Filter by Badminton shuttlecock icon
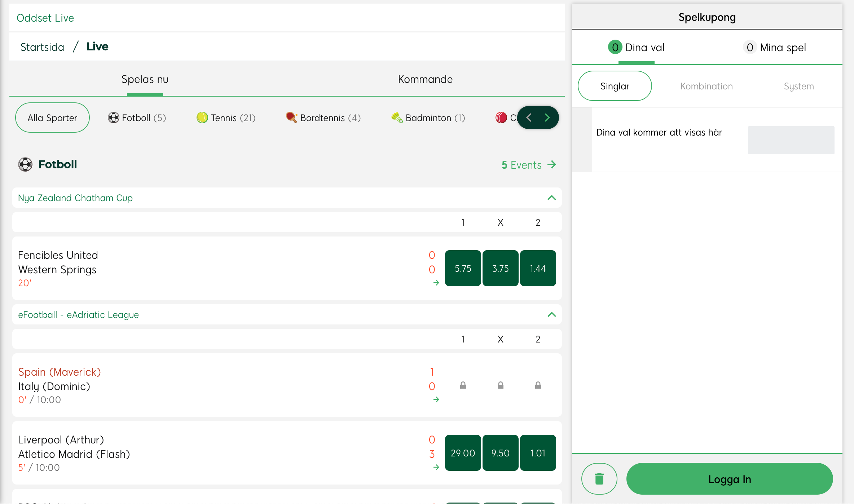Image resolution: width=854 pixels, height=504 pixels. pyautogui.click(x=397, y=118)
